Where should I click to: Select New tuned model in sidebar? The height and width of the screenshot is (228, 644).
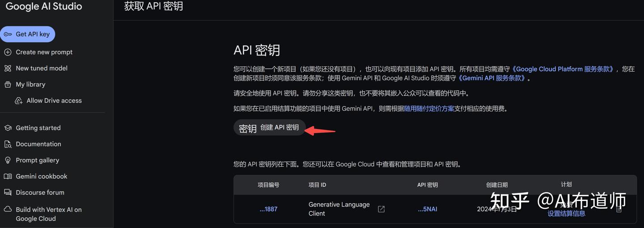pyautogui.click(x=42, y=68)
